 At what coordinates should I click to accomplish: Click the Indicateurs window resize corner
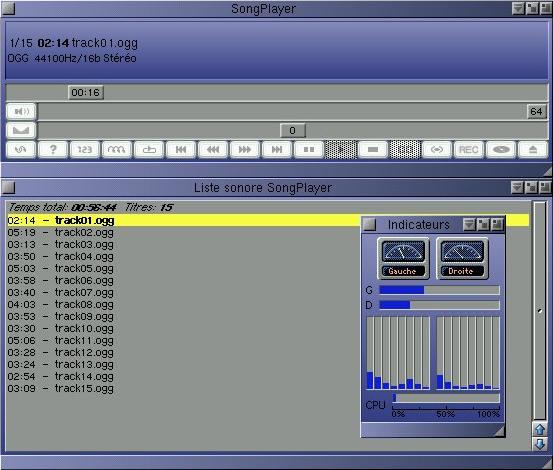499,431
